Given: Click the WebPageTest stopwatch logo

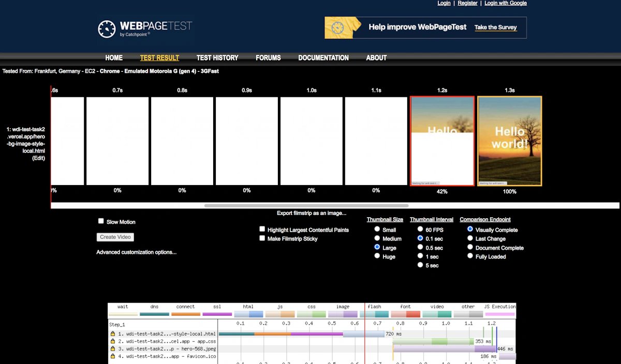Looking at the screenshot, I should click(107, 29).
